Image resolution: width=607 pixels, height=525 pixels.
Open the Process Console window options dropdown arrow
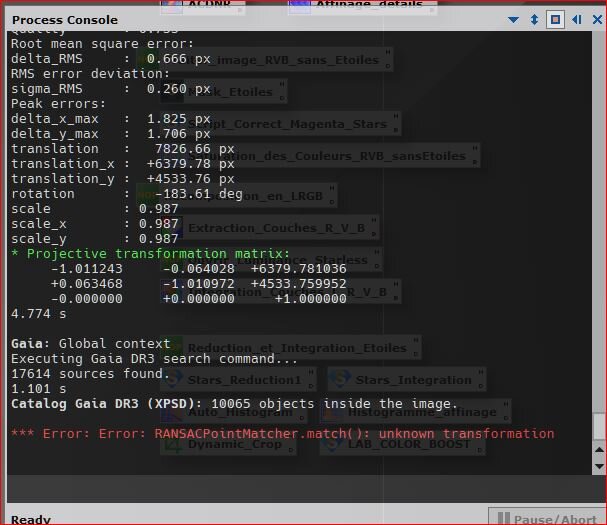coord(513,19)
